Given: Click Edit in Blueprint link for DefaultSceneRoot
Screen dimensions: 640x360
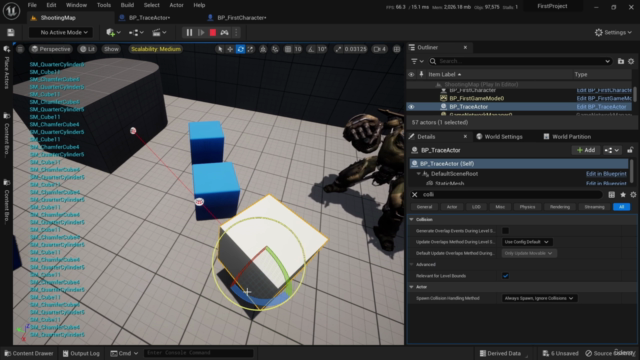Looking at the screenshot, I should click(x=606, y=174).
